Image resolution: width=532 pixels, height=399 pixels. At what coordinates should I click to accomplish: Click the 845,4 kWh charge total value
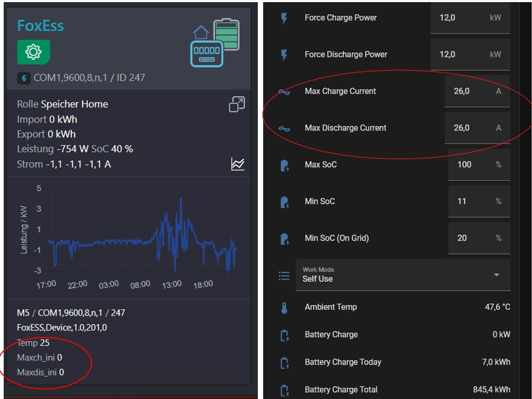[x=491, y=390]
